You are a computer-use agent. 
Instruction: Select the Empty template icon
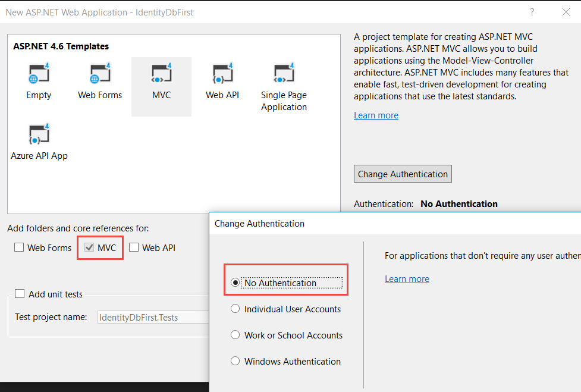[39, 73]
